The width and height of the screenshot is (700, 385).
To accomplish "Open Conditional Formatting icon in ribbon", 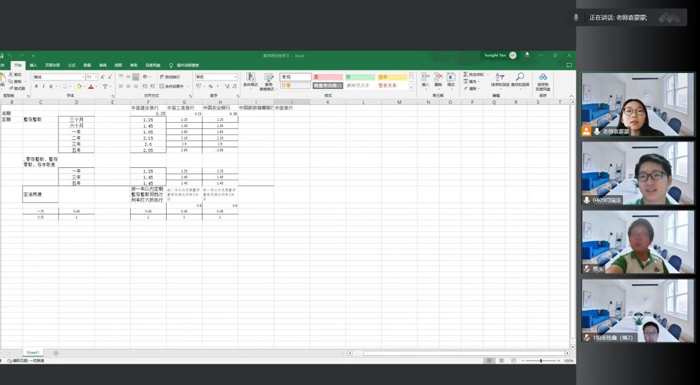I will click(250, 80).
